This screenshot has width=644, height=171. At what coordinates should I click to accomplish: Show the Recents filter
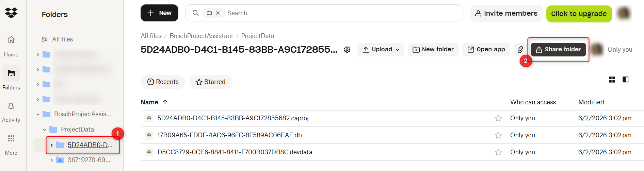pyautogui.click(x=163, y=82)
